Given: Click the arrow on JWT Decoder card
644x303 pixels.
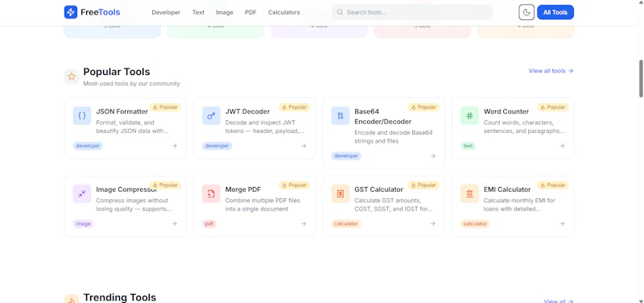Looking at the screenshot, I should click(x=303, y=146).
